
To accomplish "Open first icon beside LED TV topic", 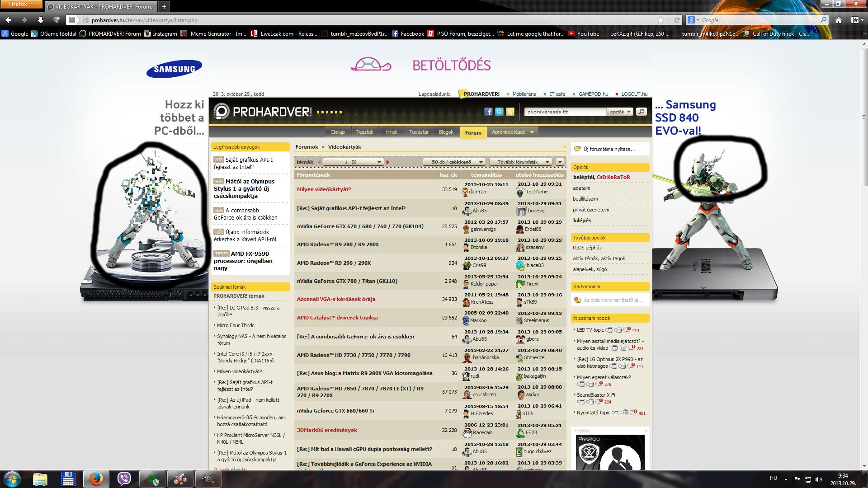I will pos(609,330).
